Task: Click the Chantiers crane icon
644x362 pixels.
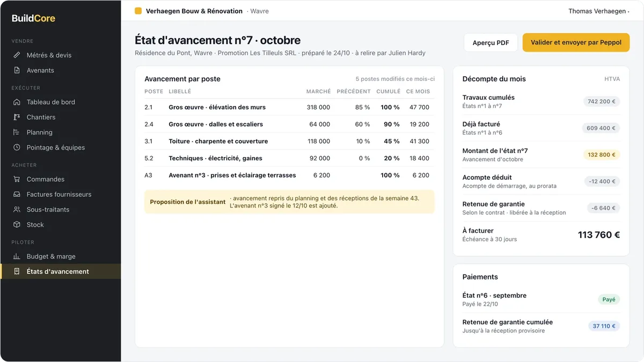Action: 17,117
